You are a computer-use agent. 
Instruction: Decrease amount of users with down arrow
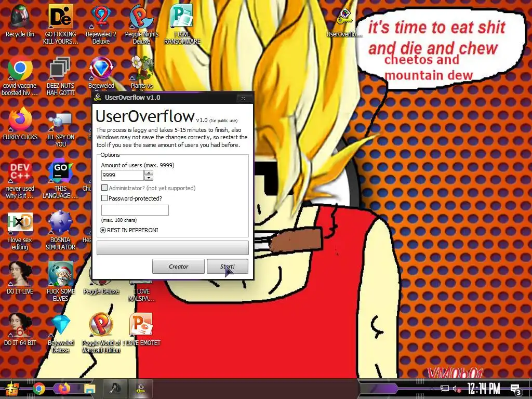(x=149, y=178)
